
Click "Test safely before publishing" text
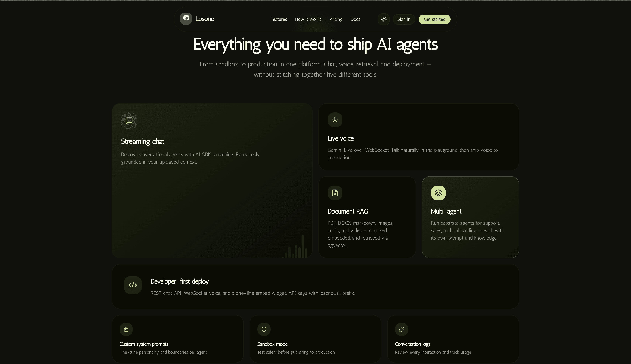tap(296, 352)
